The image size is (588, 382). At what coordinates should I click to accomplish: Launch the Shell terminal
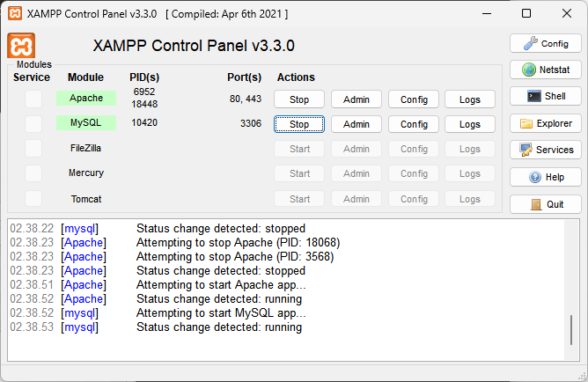coord(546,96)
